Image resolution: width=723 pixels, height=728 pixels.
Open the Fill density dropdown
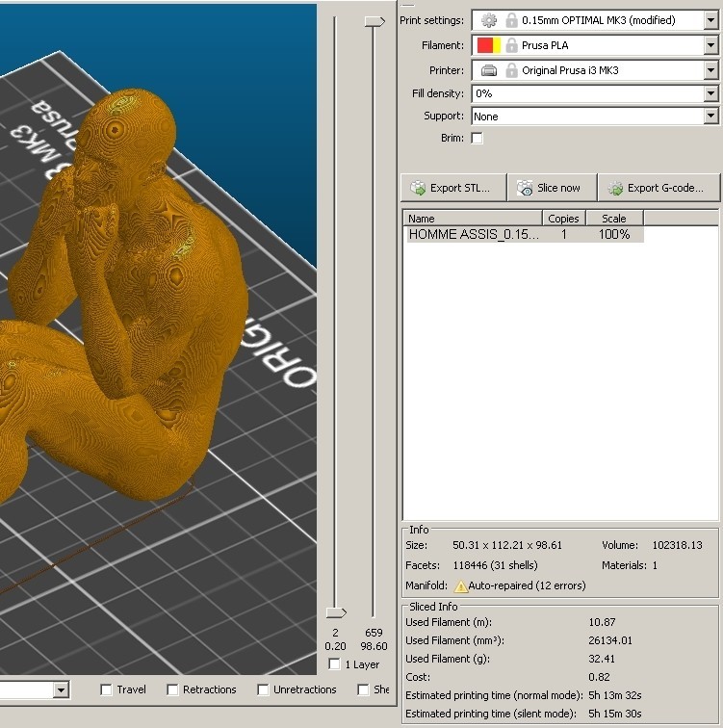[710, 93]
